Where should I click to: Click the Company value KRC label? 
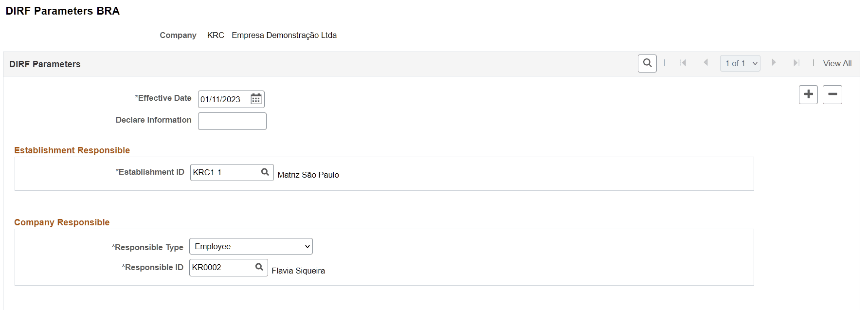pos(216,35)
